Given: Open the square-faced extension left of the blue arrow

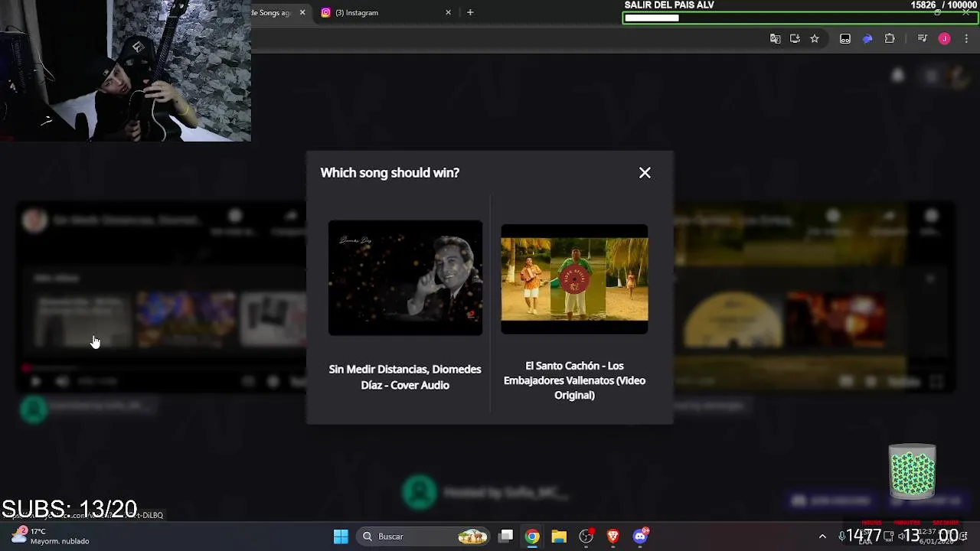Looking at the screenshot, I should point(845,39).
